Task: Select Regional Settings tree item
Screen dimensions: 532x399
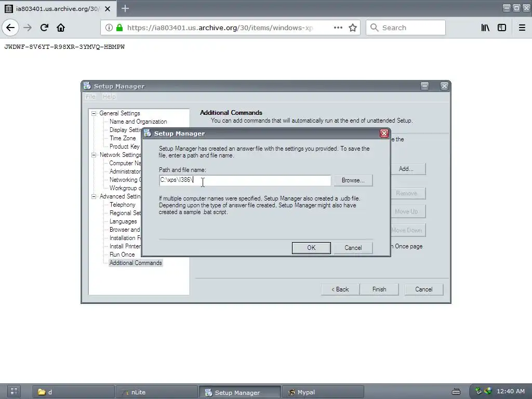Action: 125,213
